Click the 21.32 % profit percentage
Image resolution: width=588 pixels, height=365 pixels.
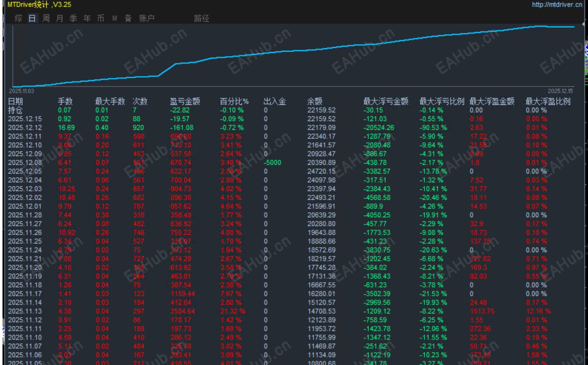click(x=233, y=311)
